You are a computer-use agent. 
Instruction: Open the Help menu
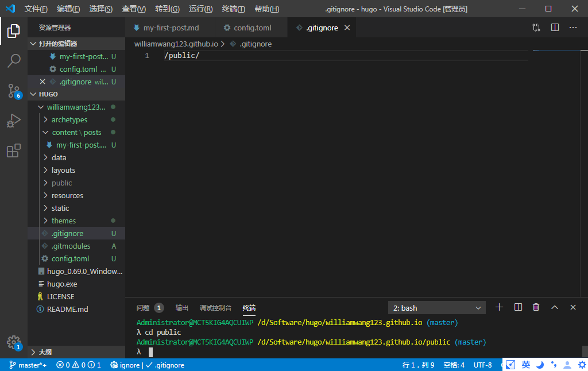tap(266, 9)
